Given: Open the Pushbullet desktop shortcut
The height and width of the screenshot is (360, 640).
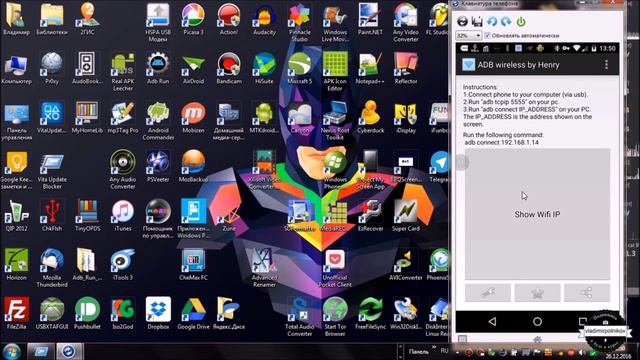Looking at the screenshot, I should [x=87, y=313].
